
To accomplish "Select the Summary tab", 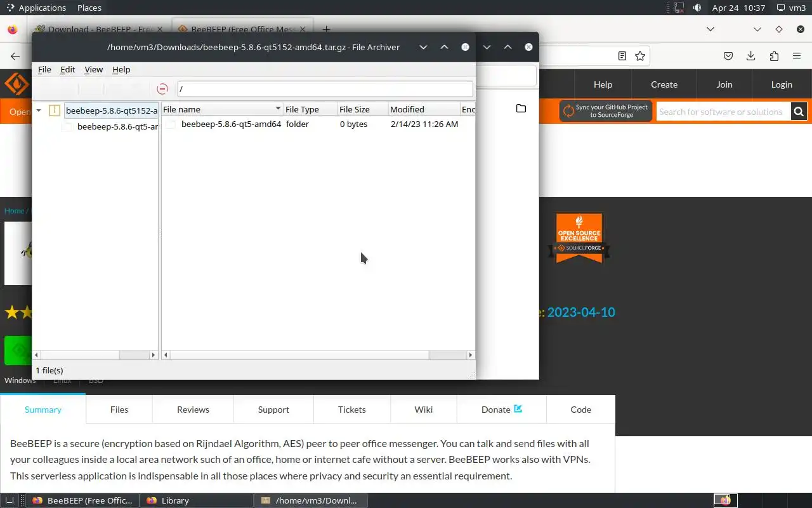I will click(43, 410).
